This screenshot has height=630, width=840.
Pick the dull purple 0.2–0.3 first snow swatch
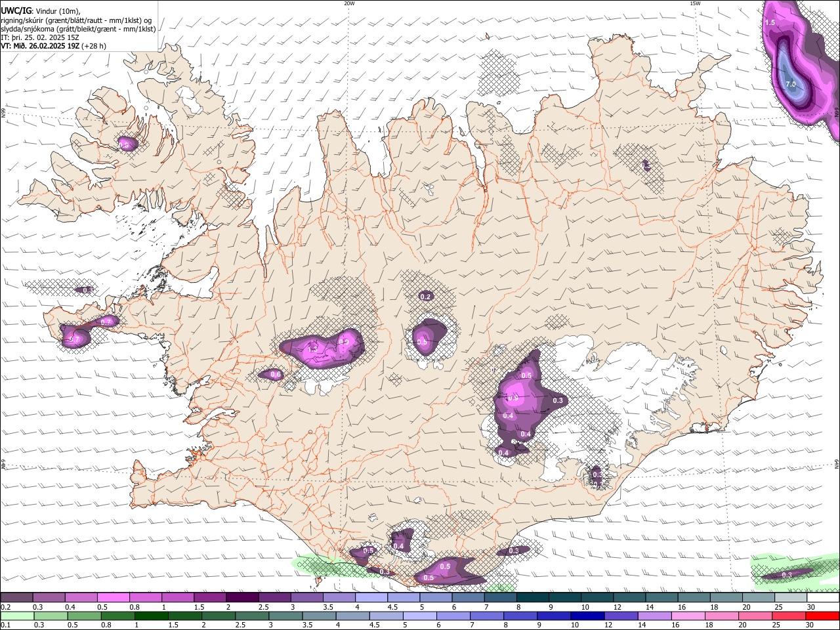[x=16, y=598]
